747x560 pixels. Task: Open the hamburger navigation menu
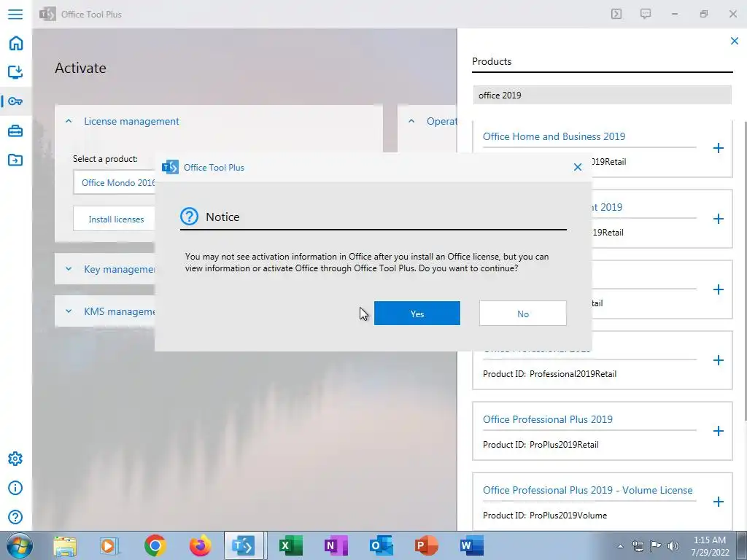(15, 14)
